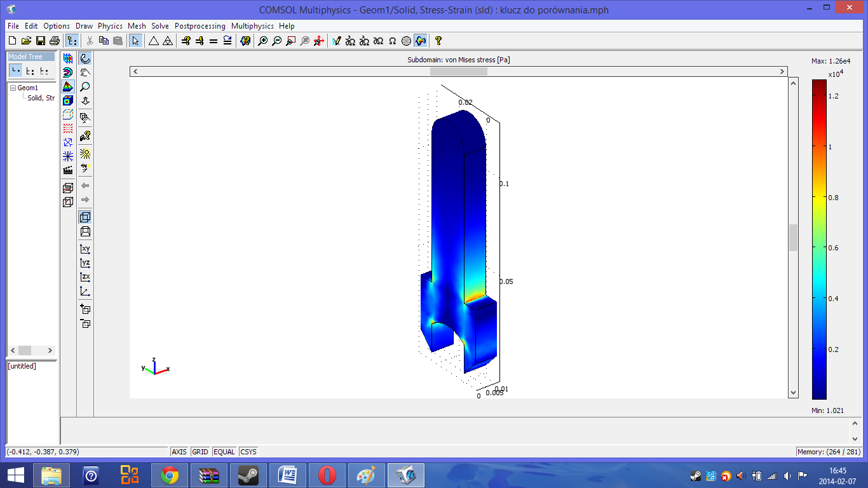This screenshot has width=868, height=488.
Task: Copy selection with the Copy icon
Action: [104, 41]
